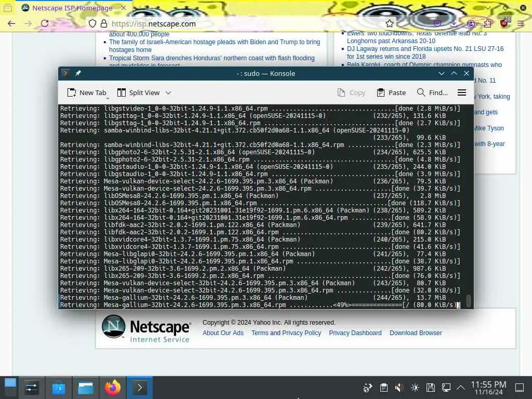Open the disks and devices tray icon

click(x=431, y=388)
